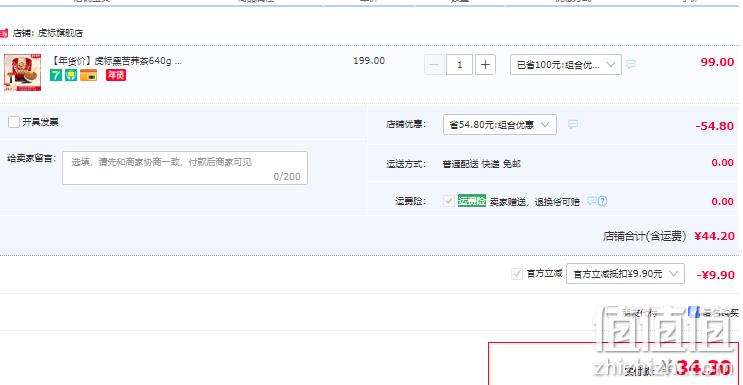Click the comment icon beside 已省100元 dropdown
The height and width of the screenshot is (385, 743).
(x=631, y=64)
